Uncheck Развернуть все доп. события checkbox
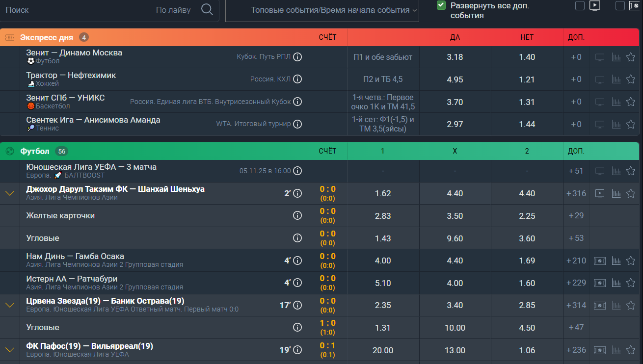This screenshot has width=643, height=364. 441,5
